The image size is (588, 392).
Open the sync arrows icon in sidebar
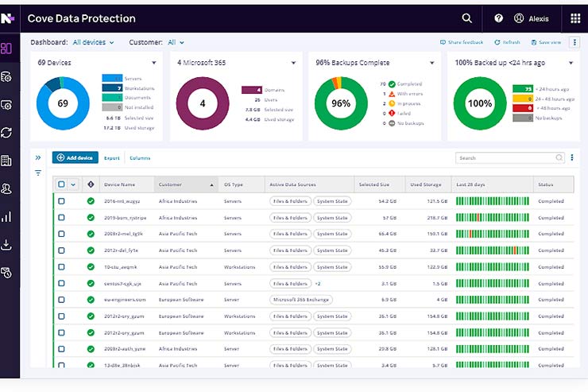6,132
